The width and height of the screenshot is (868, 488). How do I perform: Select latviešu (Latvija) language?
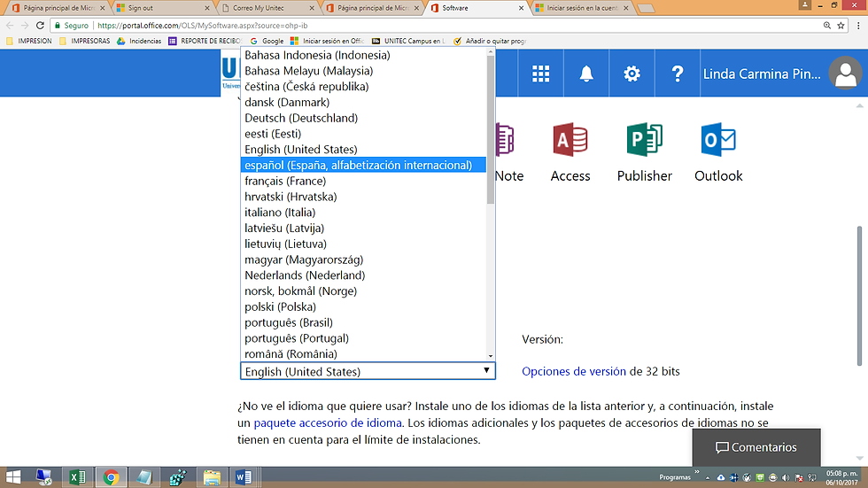(364, 228)
